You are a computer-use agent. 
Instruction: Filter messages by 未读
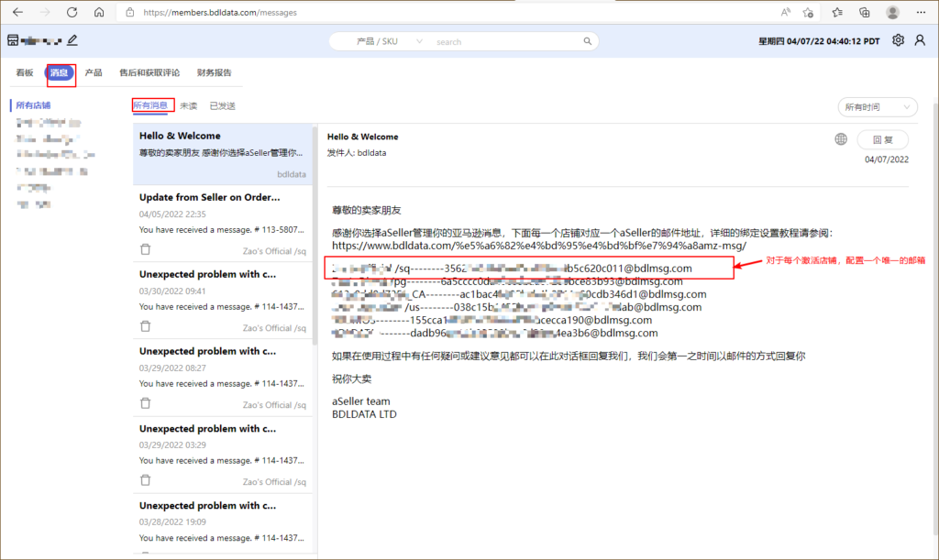tap(189, 106)
